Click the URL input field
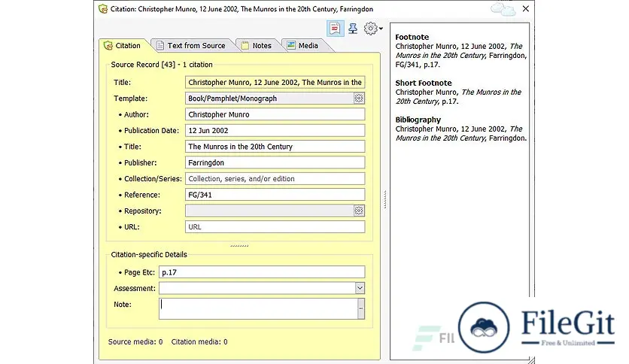Screen dimensions: 629x364 (x=275, y=226)
